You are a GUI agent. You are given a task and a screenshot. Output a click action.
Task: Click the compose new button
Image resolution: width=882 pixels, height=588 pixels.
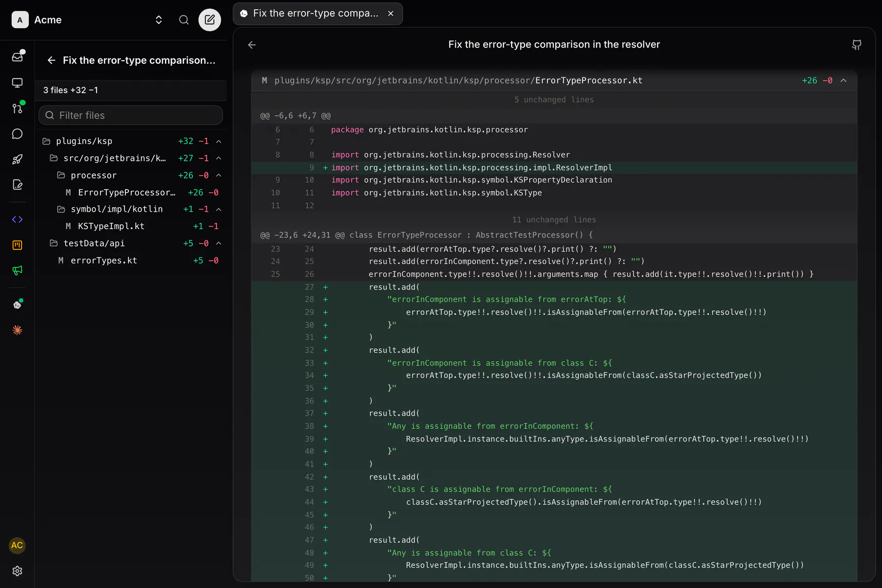(210, 20)
